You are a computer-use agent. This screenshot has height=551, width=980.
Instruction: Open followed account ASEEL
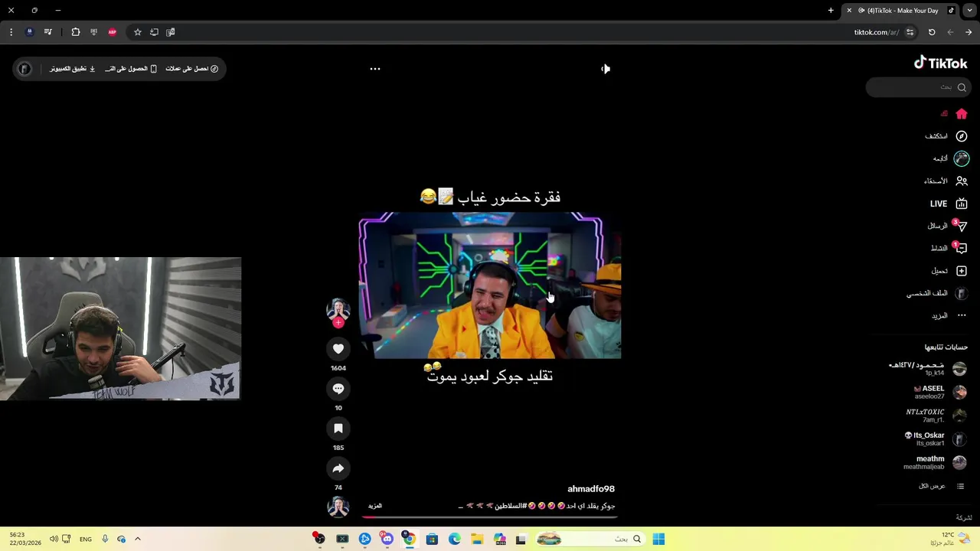pos(941,393)
